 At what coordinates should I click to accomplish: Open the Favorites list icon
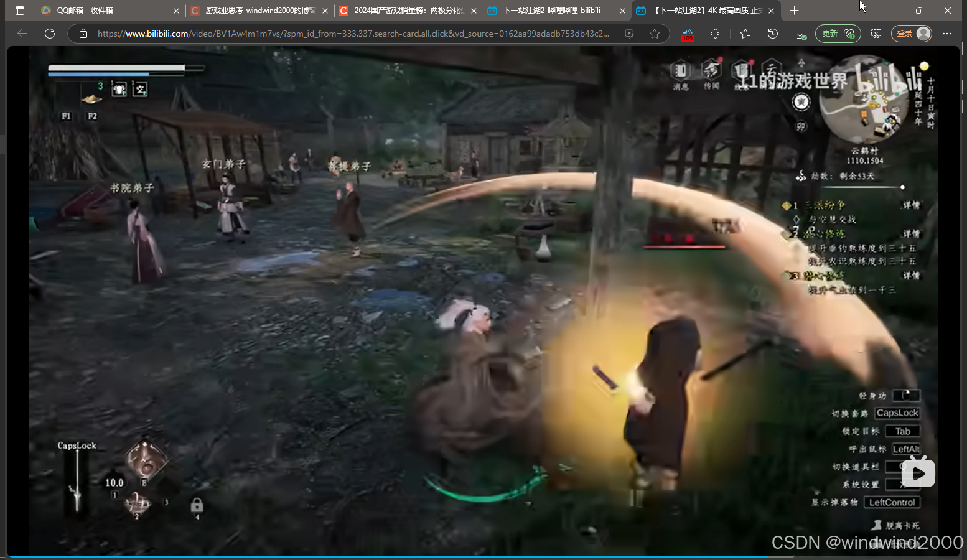click(745, 34)
